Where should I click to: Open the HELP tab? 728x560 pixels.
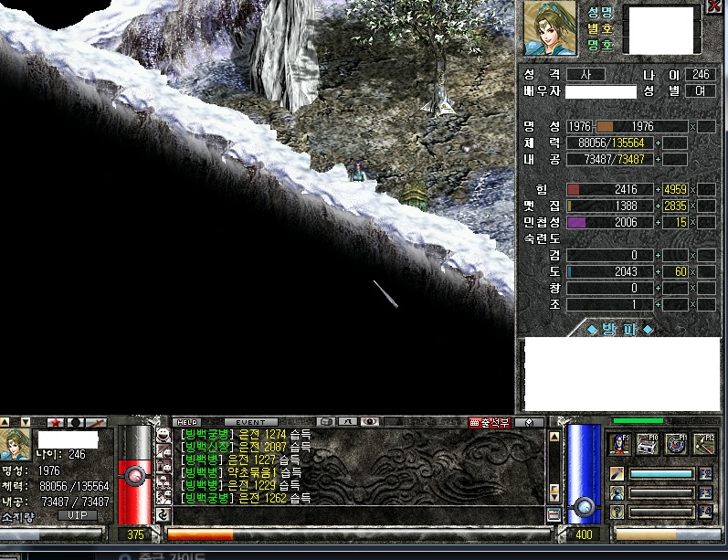point(187,422)
